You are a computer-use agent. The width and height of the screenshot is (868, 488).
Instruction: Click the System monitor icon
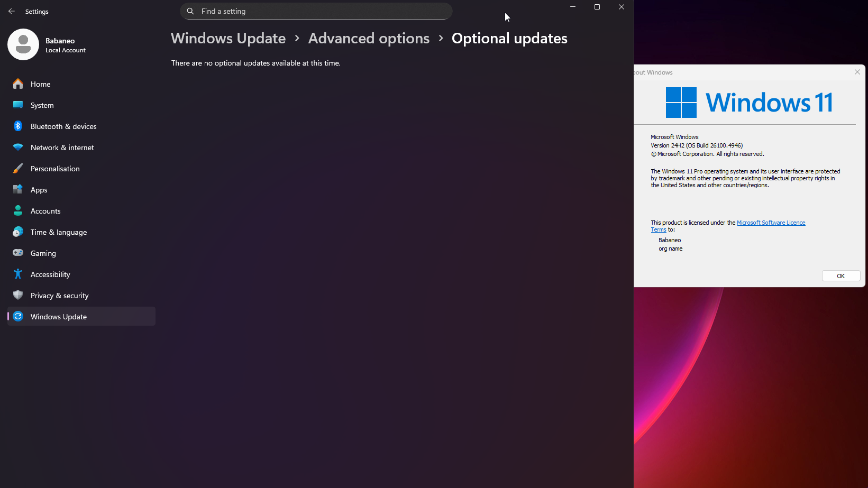[18, 105]
